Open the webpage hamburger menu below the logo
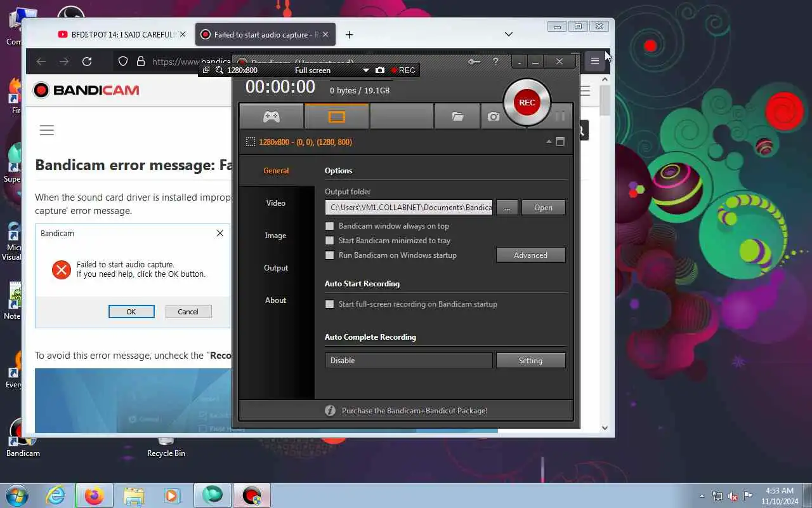Image resolution: width=812 pixels, height=508 pixels. pos(47,130)
